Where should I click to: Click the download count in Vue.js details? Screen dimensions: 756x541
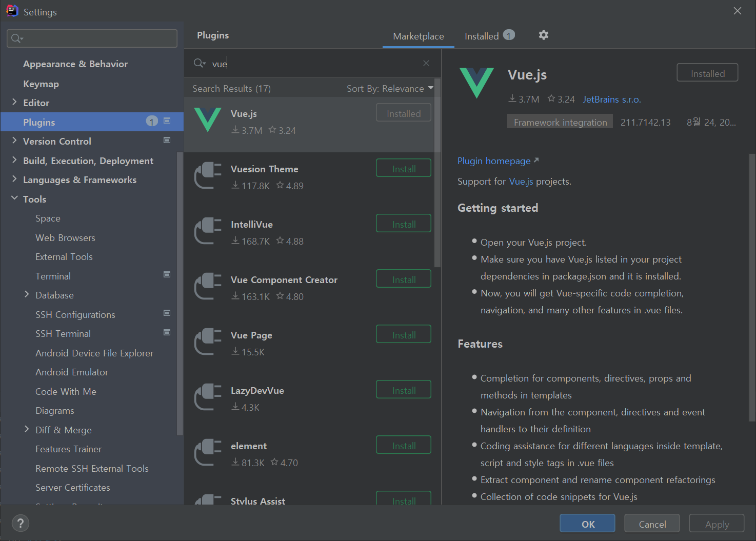[x=524, y=99]
